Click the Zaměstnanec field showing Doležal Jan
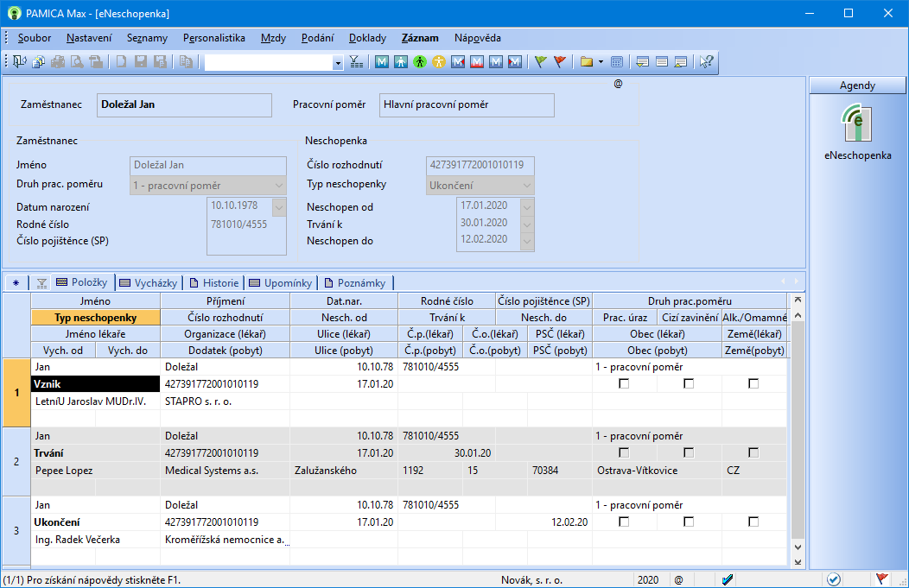Viewport: 909px width, 588px height. point(184,104)
